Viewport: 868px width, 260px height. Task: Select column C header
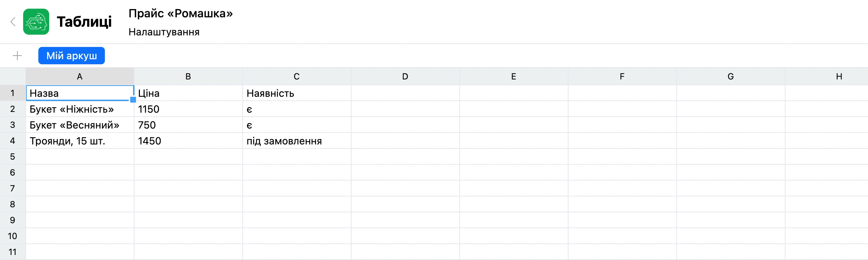[297, 77]
